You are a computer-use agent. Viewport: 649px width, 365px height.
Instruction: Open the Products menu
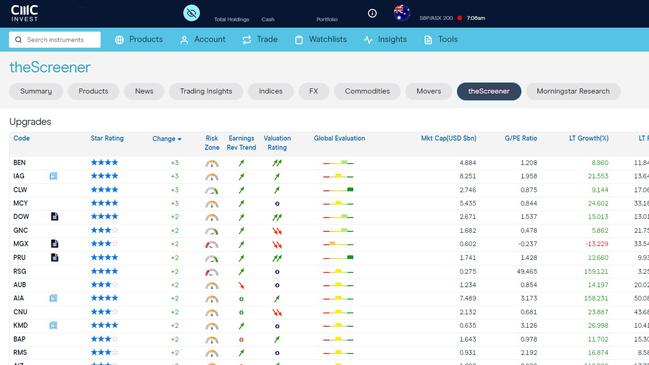click(x=139, y=39)
